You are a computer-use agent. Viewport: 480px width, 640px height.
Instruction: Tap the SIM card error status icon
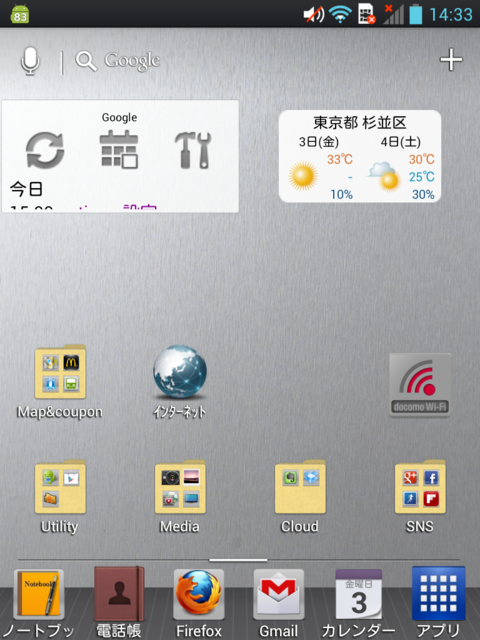point(367,14)
